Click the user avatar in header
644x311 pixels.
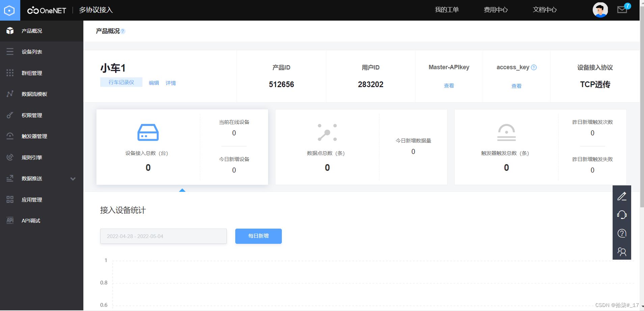click(600, 10)
